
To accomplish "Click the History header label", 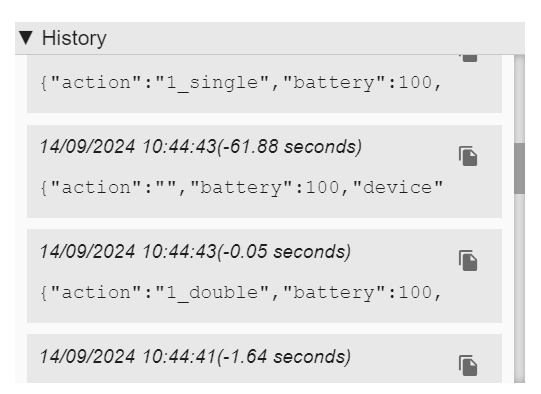I will coord(74,38).
